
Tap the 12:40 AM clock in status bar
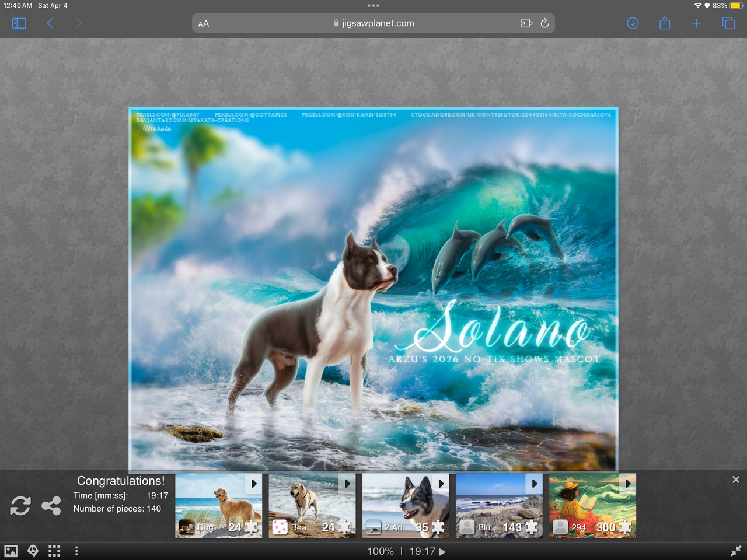pos(18,5)
